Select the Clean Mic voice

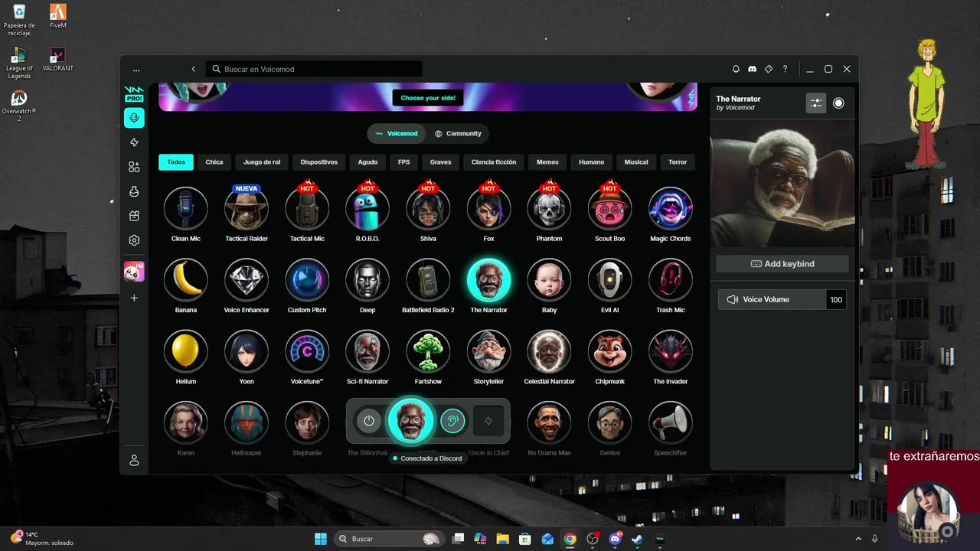click(x=185, y=208)
